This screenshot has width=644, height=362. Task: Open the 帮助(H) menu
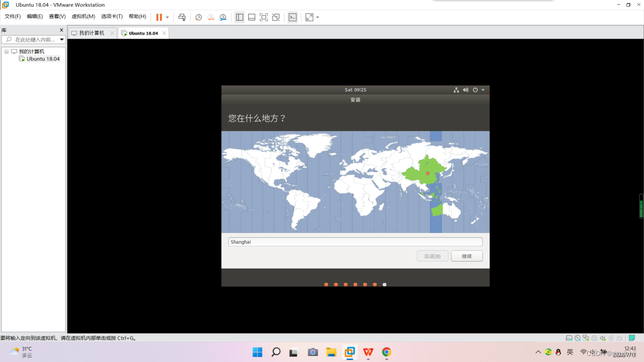[137, 16]
